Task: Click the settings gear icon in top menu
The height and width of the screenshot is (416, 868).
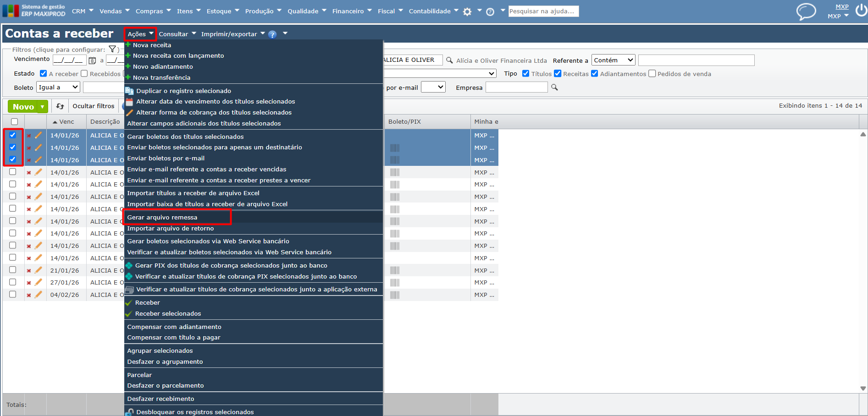Action: point(467,12)
